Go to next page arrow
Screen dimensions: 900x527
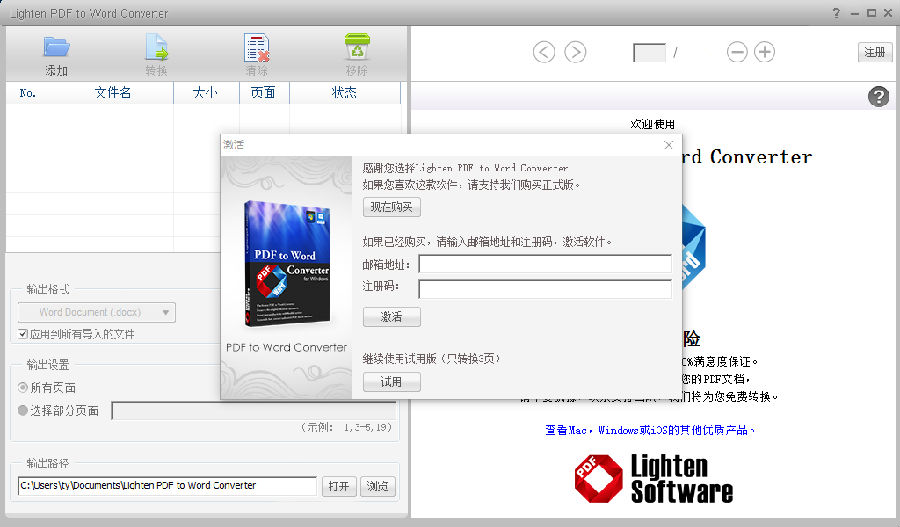(x=575, y=52)
